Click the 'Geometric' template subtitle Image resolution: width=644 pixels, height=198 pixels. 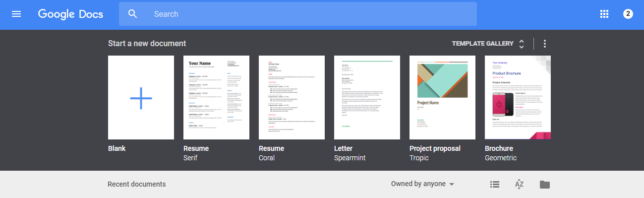coord(501,158)
